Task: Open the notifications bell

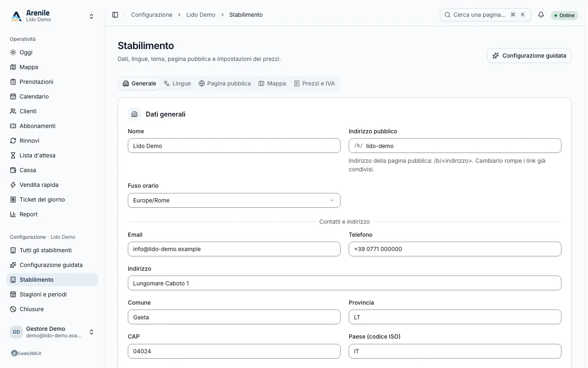Action: [541, 15]
